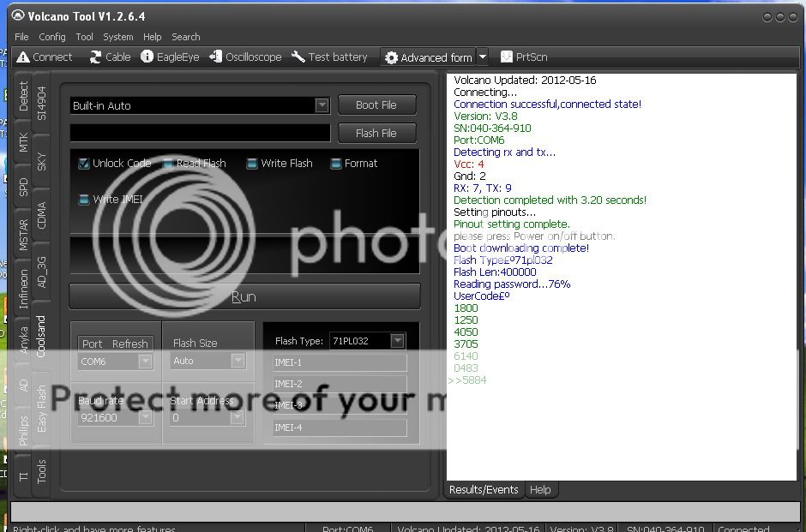Open the Start Address dropdown
This screenshot has height=532, width=806.
[237, 417]
